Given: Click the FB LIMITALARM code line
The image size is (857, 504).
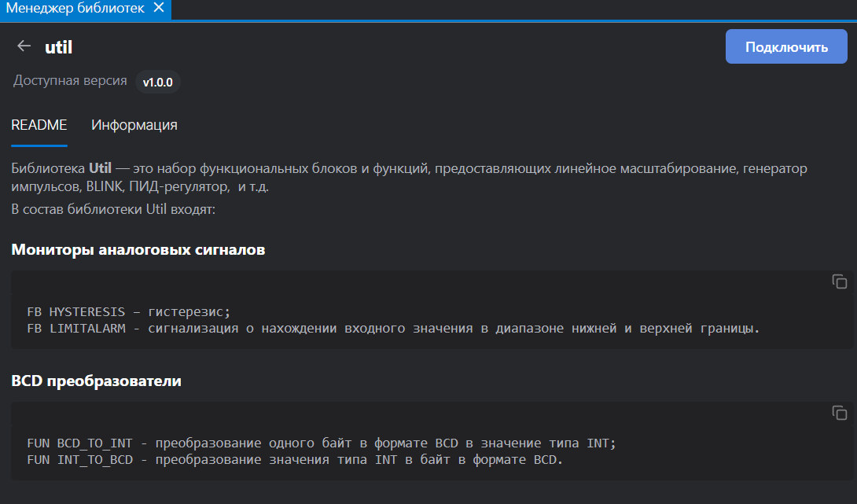Looking at the screenshot, I should click(394, 329).
